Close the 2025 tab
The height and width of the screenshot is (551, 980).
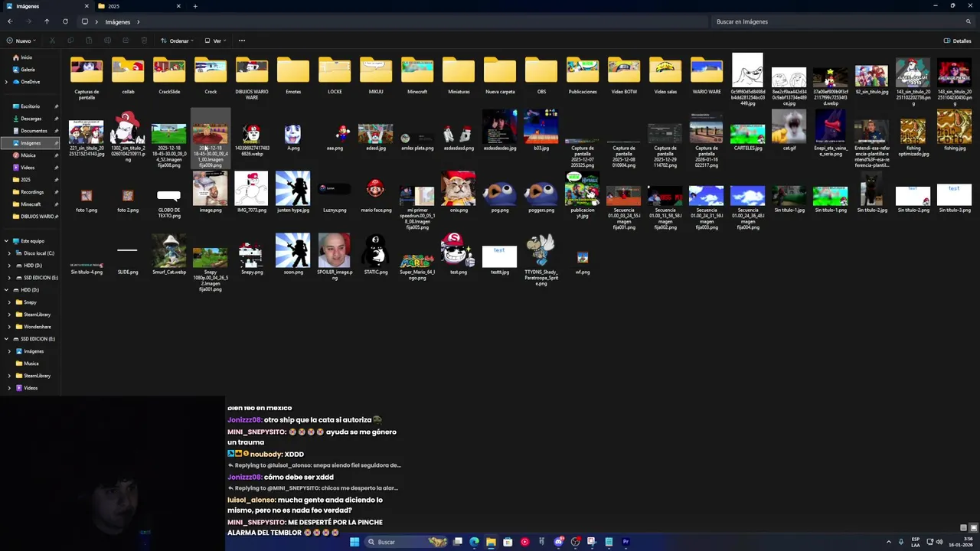(x=178, y=6)
